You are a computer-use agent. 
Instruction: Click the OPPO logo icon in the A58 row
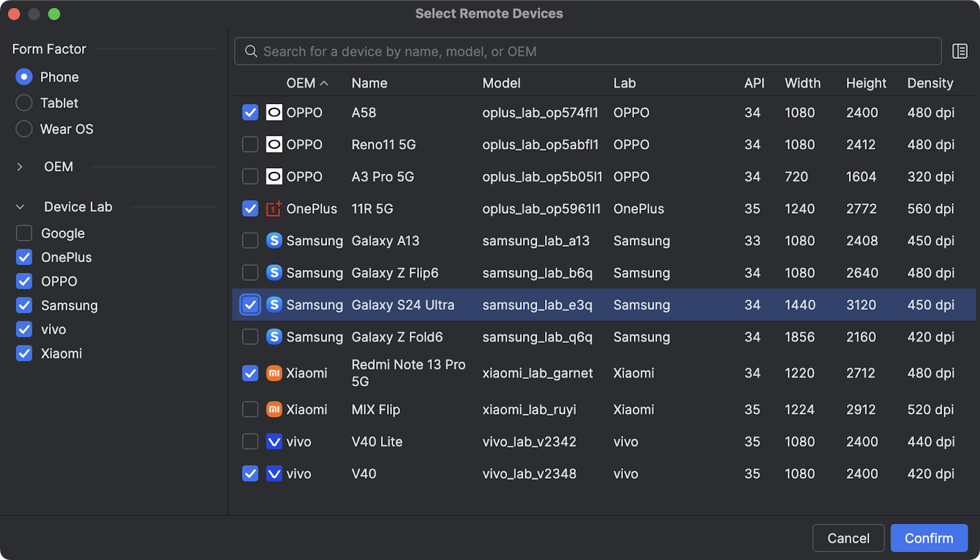274,113
